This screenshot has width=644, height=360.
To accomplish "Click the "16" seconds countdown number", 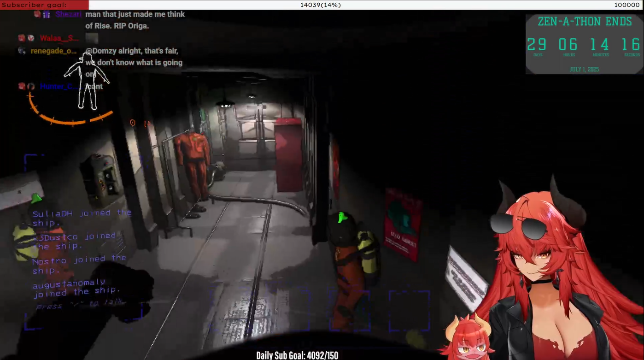I will [631, 45].
